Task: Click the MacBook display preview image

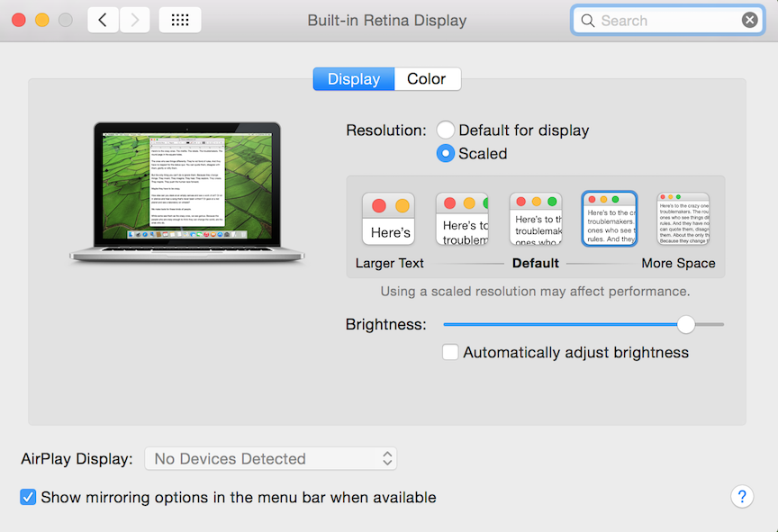Action: pos(187,191)
